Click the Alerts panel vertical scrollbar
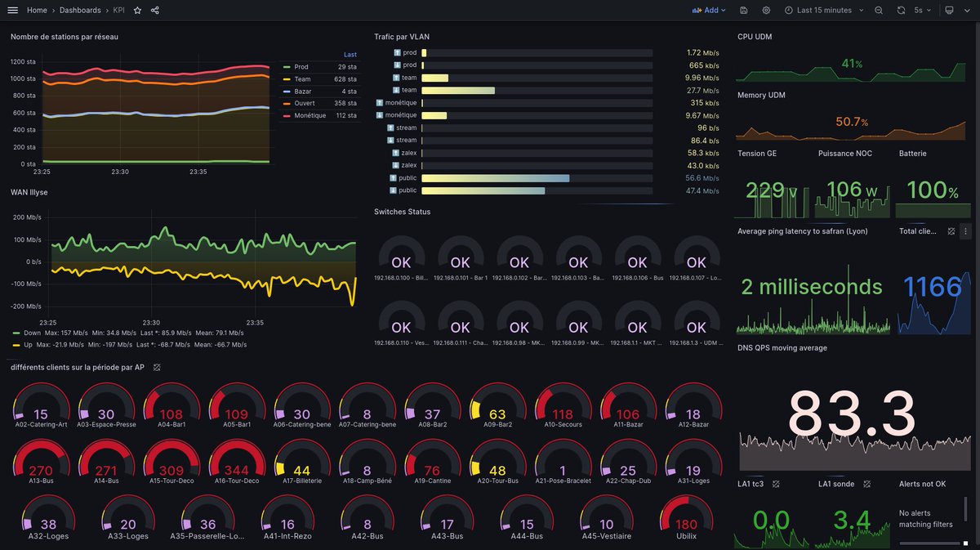Screen dimensions: 980x550 tap(966, 511)
